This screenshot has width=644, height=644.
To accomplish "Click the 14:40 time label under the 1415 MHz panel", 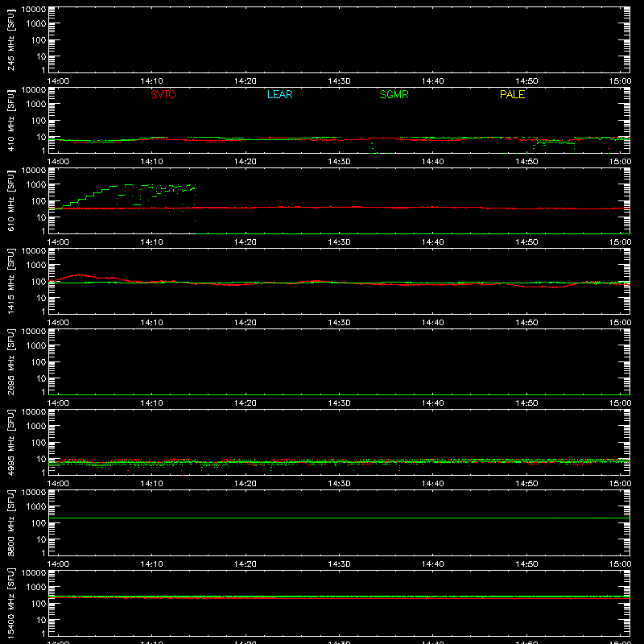I will (x=433, y=323).
